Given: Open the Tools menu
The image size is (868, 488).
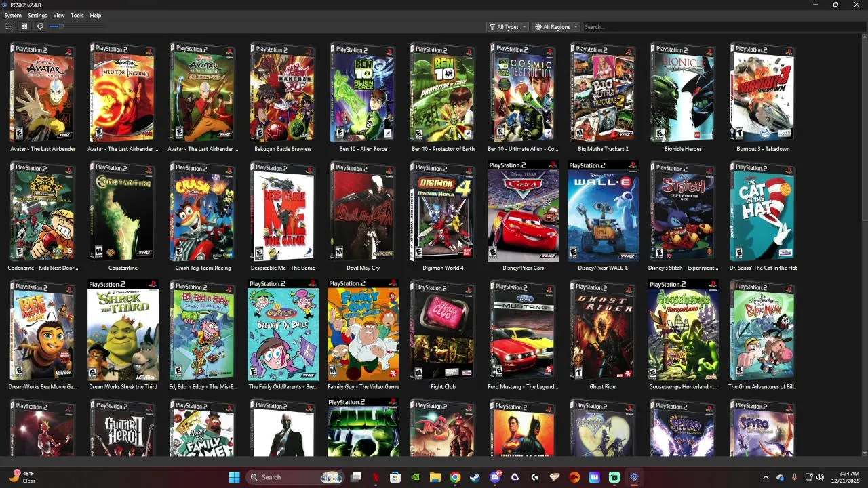Looking at the screenshot, I should (x=77, y=15).
